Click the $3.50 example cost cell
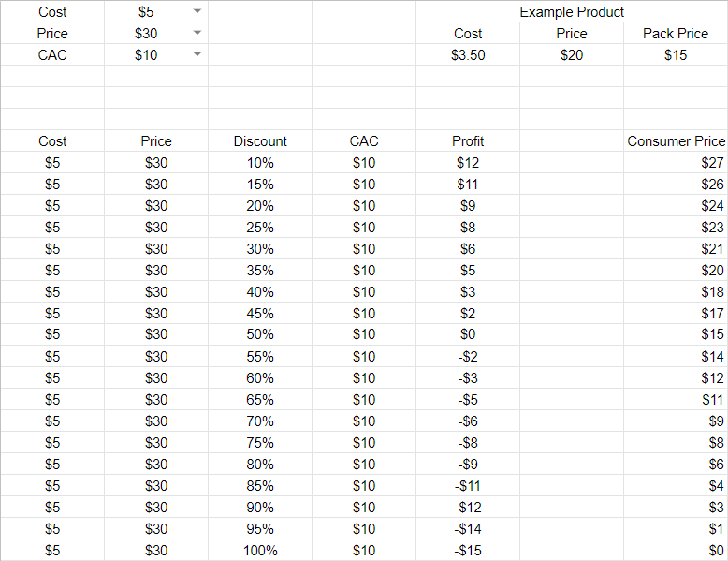 [x=468, y=54]
